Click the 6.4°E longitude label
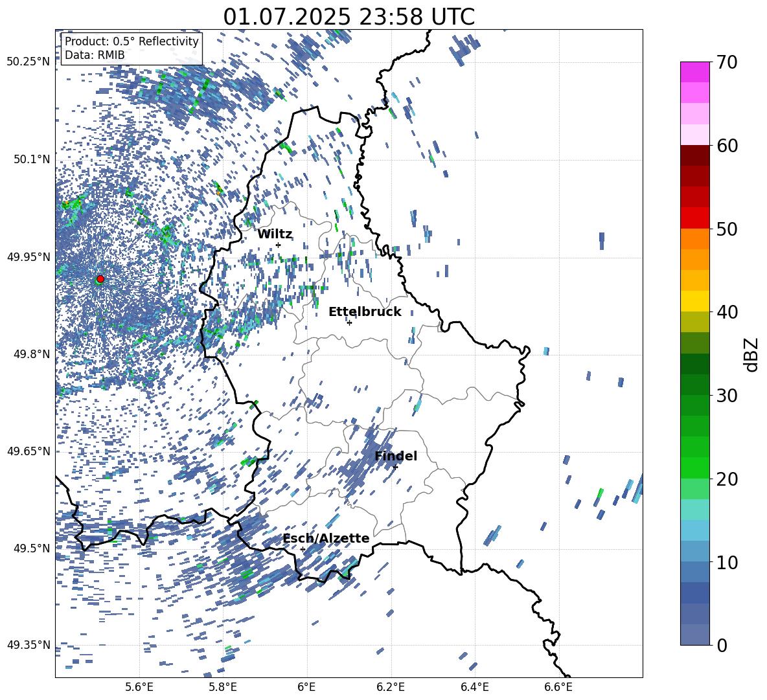Image resolution: width=767 pixels, height=700 pixels. (x=474, y=687)
